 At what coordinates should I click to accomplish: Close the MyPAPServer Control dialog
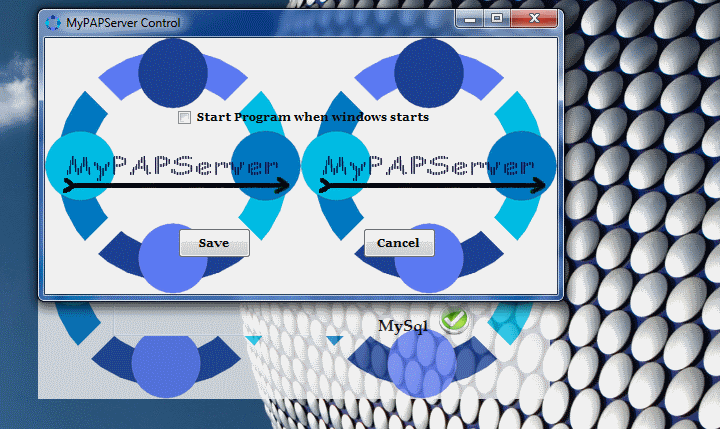535,19
